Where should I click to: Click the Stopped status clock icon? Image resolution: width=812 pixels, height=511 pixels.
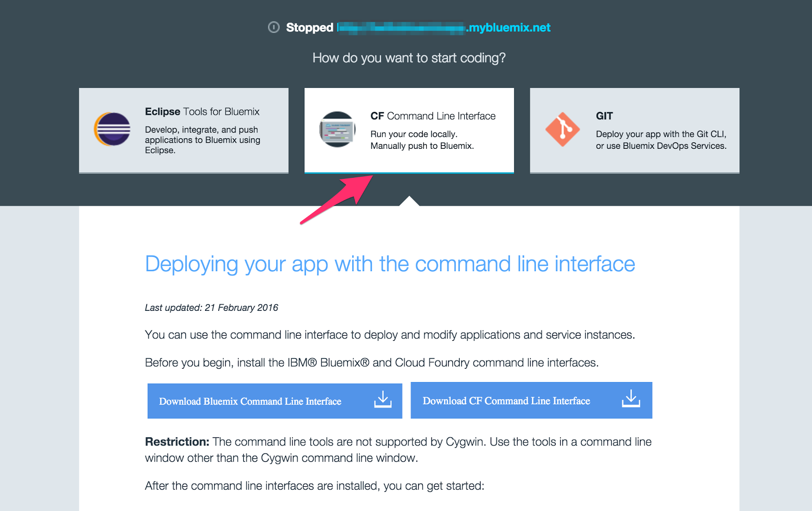point(274,27)
